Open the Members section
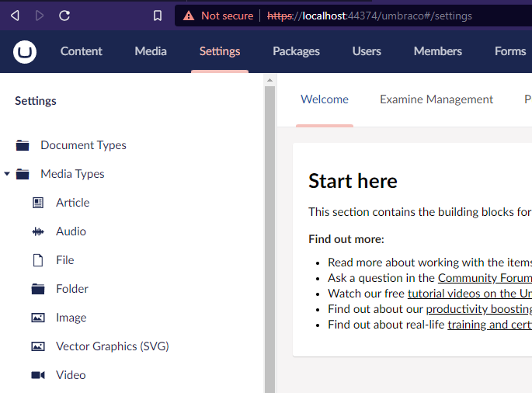The width and height of the screenshot is (532, 393). coord(438,51)
